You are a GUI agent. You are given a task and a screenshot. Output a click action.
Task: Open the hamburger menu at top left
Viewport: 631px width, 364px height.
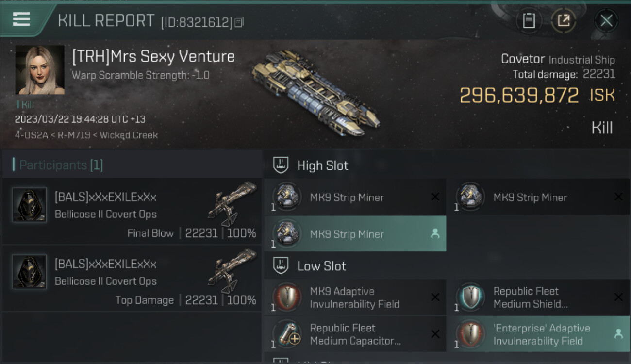(x=21, y=19)
